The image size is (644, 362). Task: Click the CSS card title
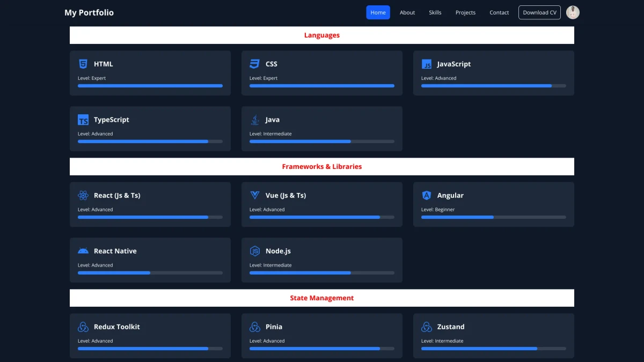[272, 64]
